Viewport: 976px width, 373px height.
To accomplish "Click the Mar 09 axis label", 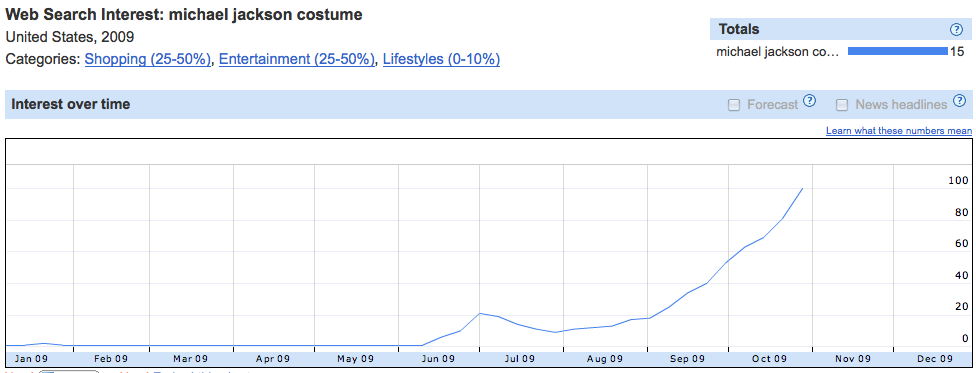I will coord(190,359).
